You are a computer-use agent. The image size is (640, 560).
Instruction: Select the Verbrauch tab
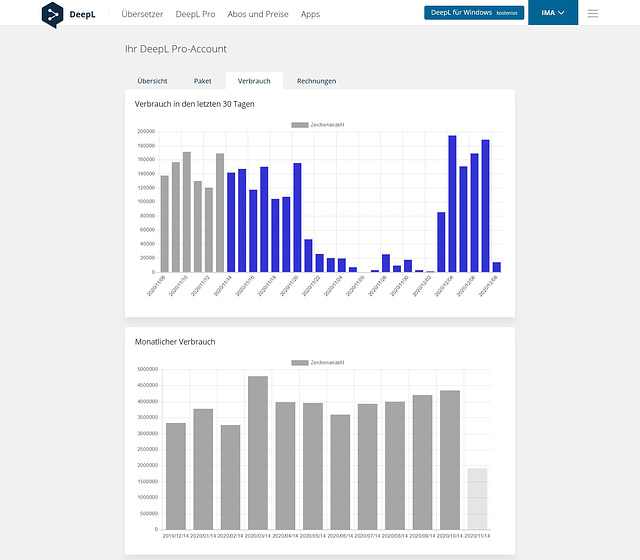coord(254,81)
